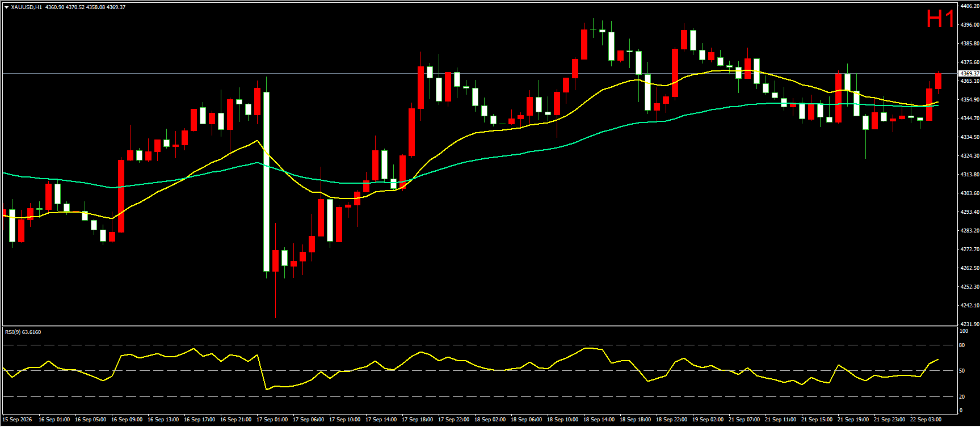Click the dashed RSI 50 level line
980x427 pixels.
click(480, 371)
